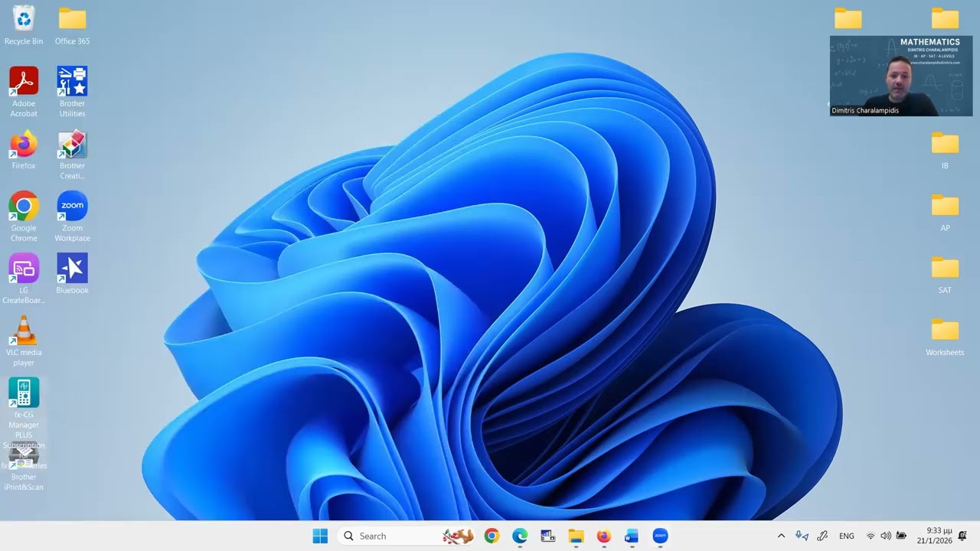
Task: Open Brother Utilities desktop shortcut
Action: (72, 92)
